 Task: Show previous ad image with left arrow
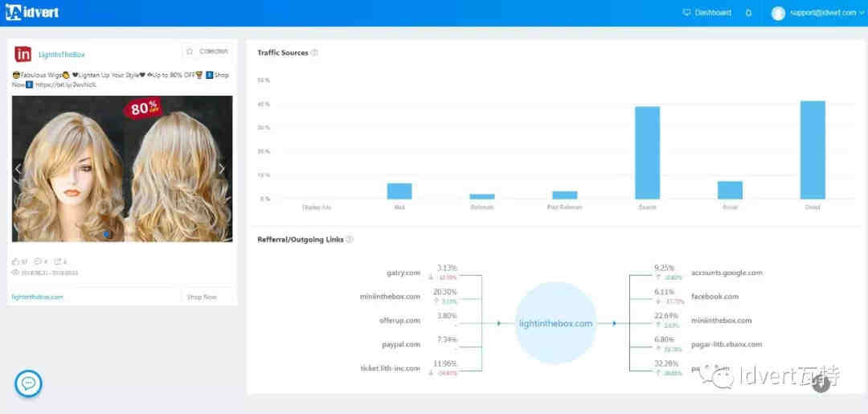coord(18,169)
